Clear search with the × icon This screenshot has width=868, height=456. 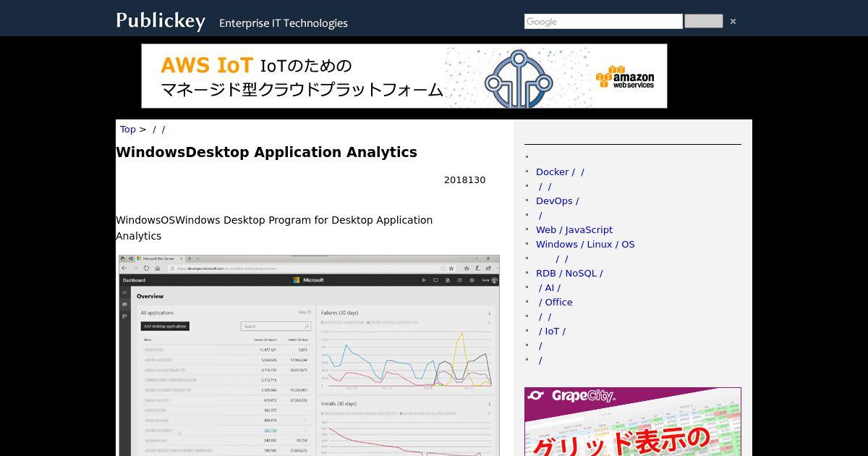pyautogui.click(x=733, y=22)
